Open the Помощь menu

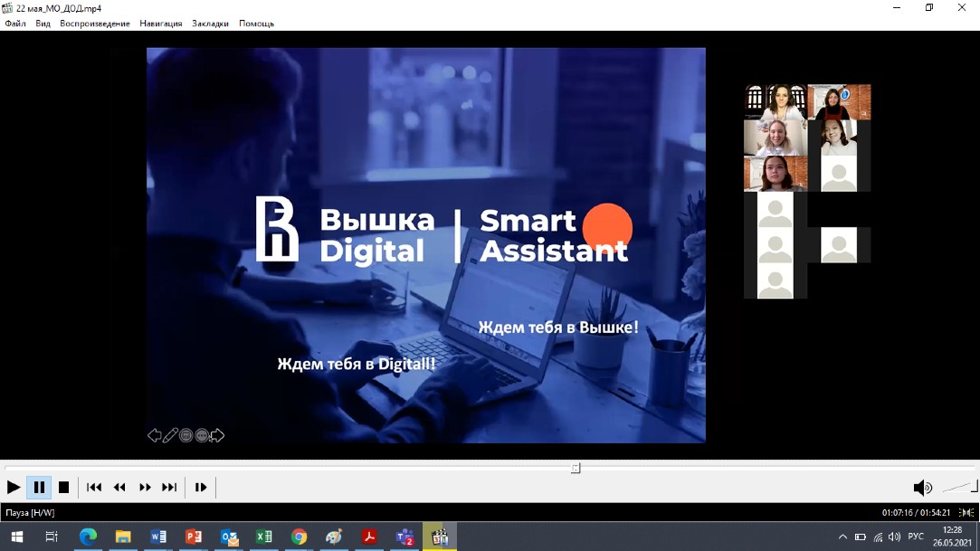point(256,24)
